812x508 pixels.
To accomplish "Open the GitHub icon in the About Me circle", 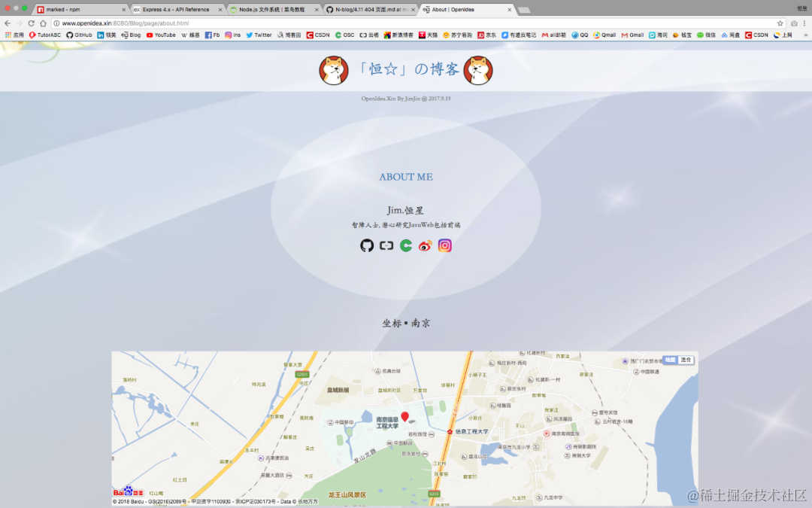I will pos(367,245).
